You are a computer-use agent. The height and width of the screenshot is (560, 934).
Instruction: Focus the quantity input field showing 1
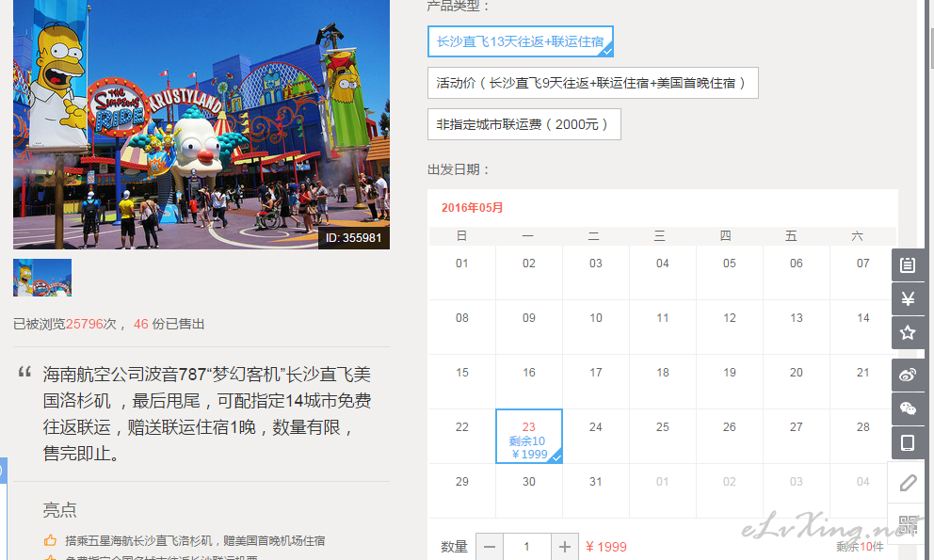pos(527,547)
